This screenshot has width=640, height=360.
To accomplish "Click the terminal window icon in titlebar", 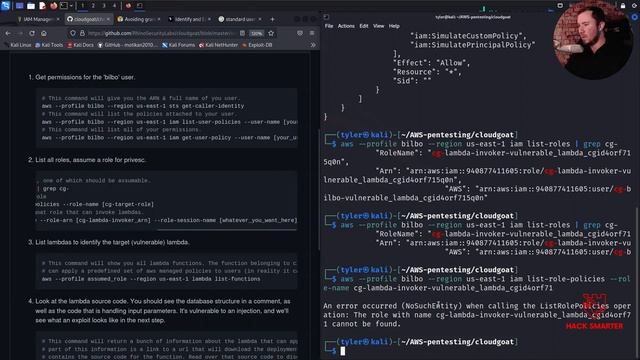I will (x=326, y=17).
